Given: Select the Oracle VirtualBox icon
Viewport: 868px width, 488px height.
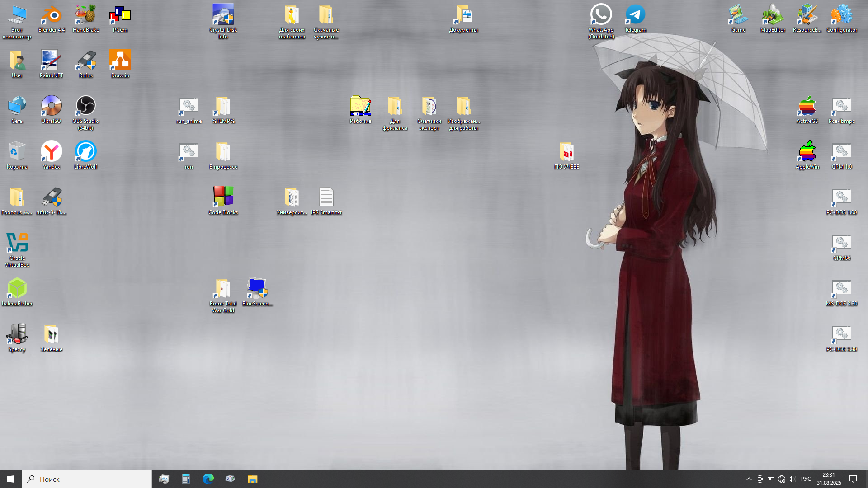Looking at the screenshot, I should [x=17, y=250].
